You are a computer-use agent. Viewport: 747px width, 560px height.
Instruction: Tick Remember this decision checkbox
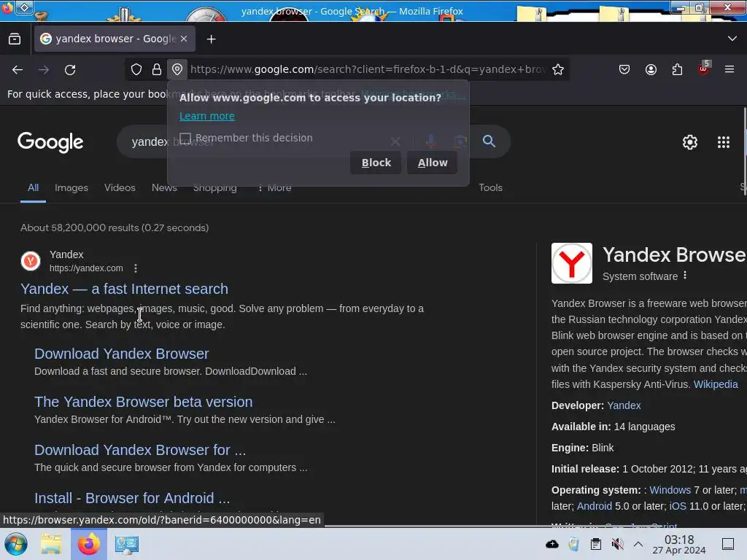(x=185, y=138)
